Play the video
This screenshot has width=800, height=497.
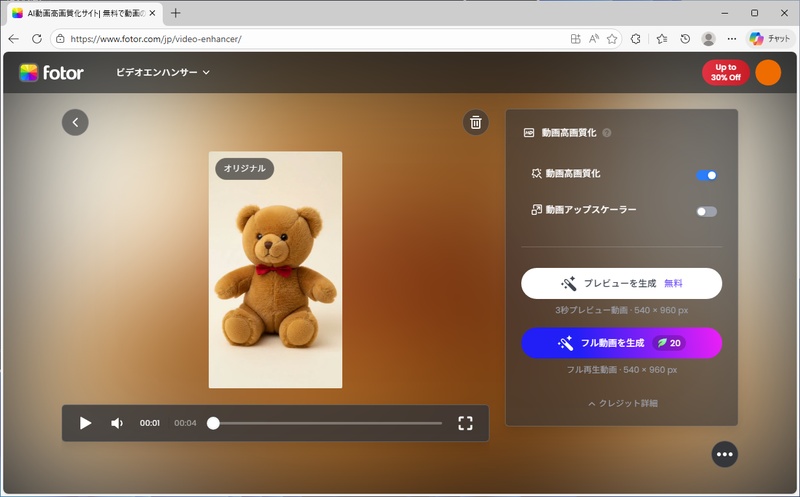85,423
